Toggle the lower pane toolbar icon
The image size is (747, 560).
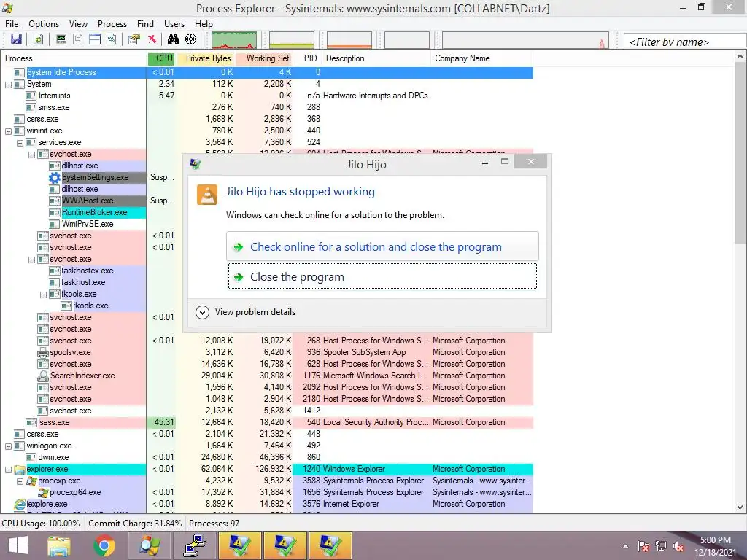(x=95, y=39)
